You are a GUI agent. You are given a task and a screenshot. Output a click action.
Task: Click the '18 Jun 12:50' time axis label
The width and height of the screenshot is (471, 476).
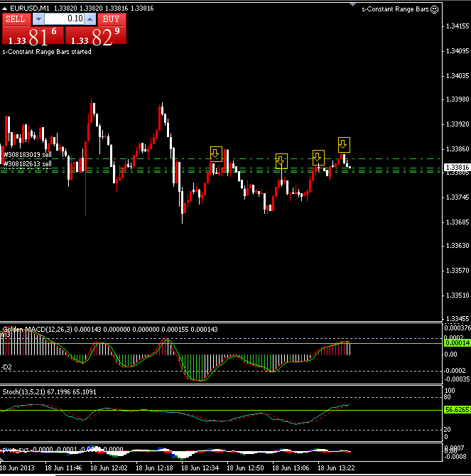coord(245,467)
